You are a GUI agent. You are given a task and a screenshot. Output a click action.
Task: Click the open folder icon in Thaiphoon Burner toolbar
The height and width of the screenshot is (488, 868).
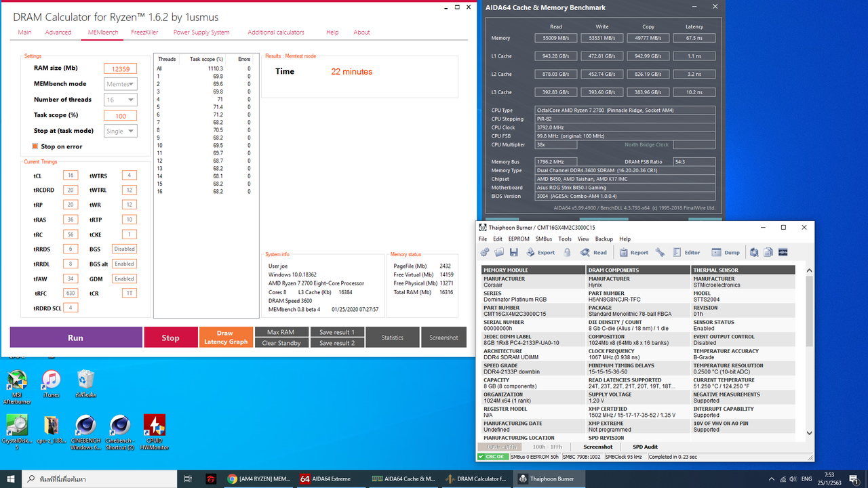[499, 252]
